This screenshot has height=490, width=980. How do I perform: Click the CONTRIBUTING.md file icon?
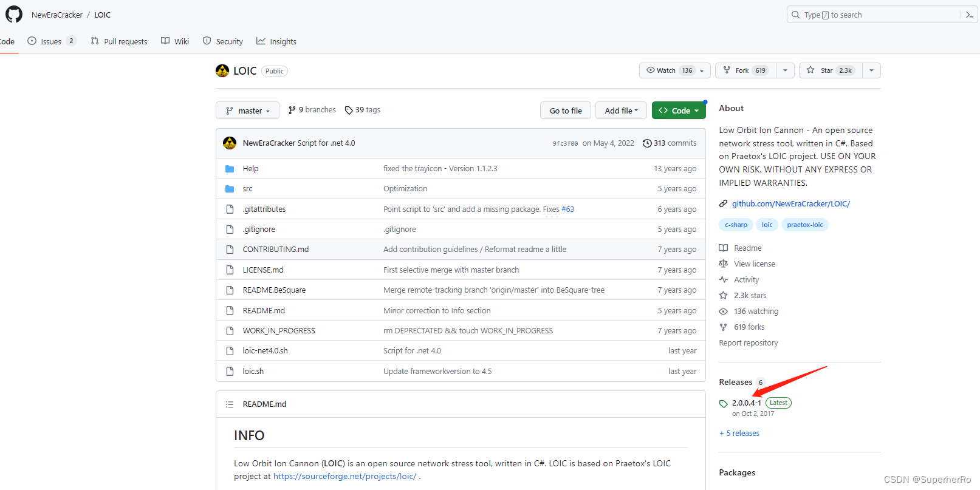[x=230, y=250]
